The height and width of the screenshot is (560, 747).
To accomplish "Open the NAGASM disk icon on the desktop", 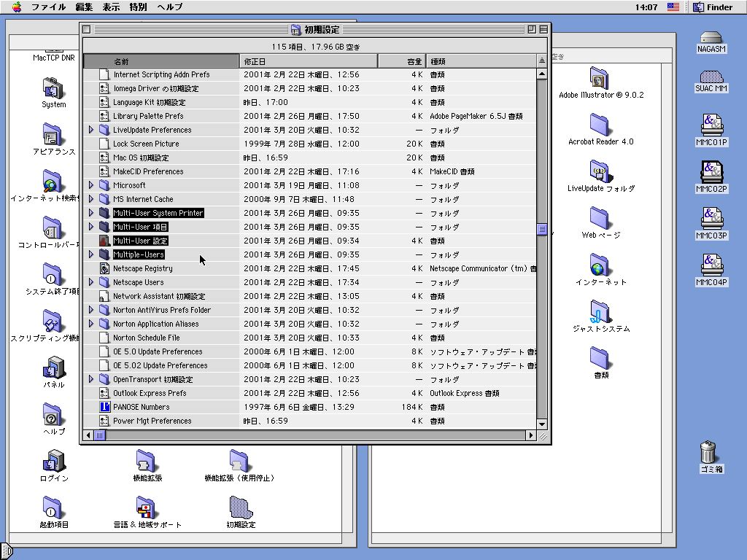I will (x=711, y=38).
